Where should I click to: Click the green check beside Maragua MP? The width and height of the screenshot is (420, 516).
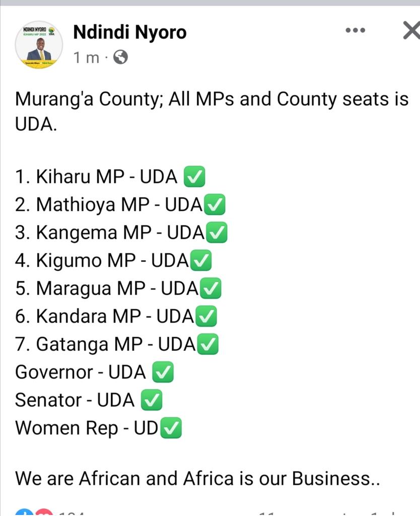point(211,288)
